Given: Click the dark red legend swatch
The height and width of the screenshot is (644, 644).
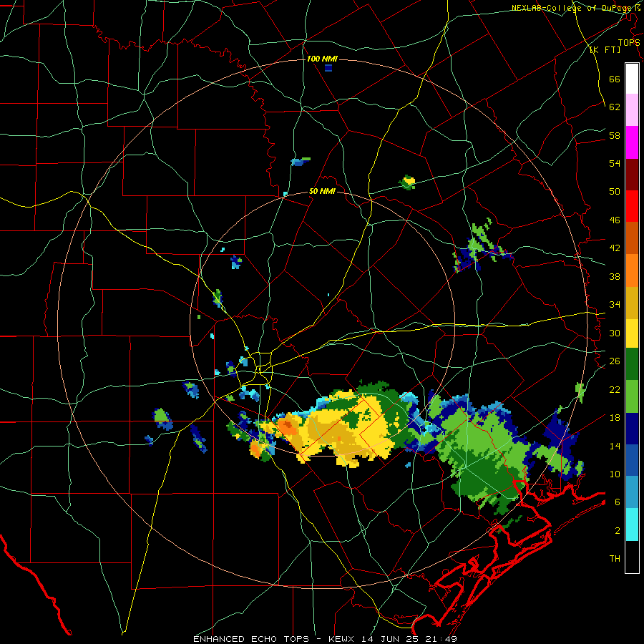Looking at the screenshot, I should click(x=632, y=174).
